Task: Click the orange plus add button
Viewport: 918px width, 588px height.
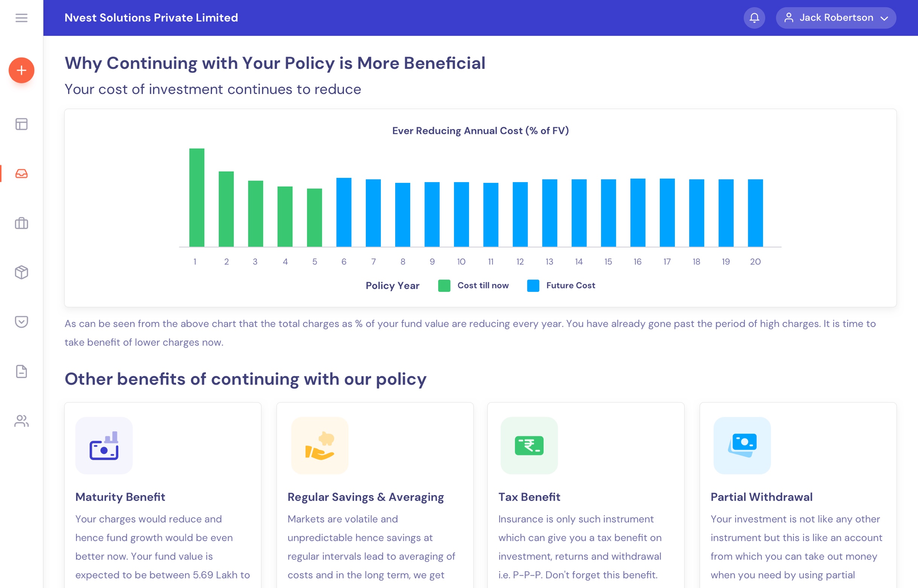Action: click(21, 70)
